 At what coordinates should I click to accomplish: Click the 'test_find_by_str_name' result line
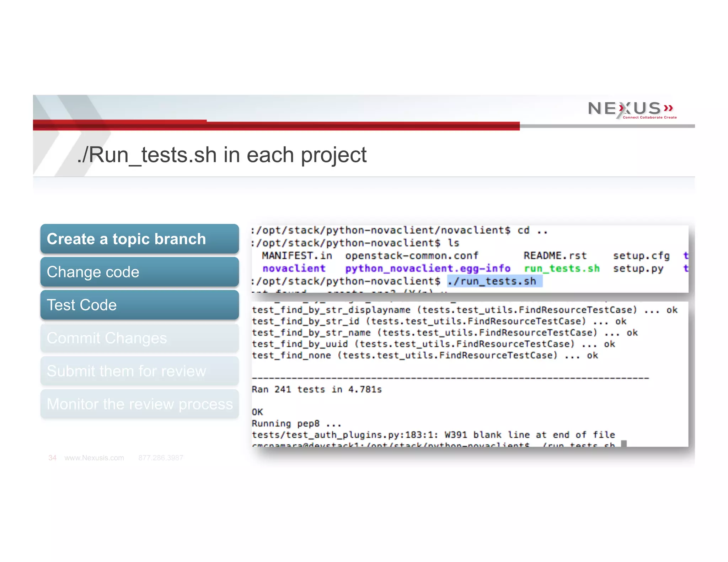pos(445,333)
